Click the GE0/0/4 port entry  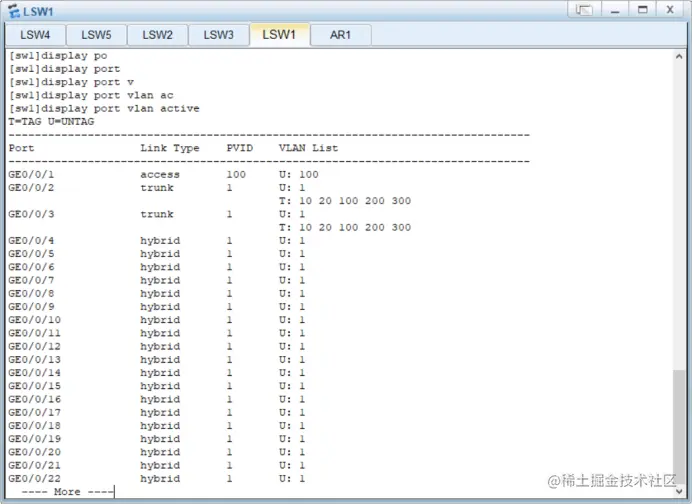point(31,241)
